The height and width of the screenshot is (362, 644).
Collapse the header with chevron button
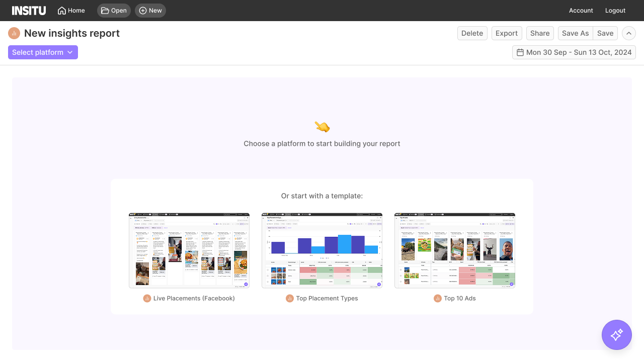click(x=629, y=33)
